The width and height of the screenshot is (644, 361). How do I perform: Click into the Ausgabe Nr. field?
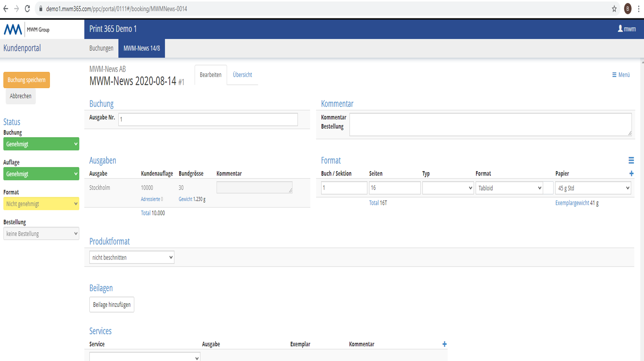click(208, 119)
